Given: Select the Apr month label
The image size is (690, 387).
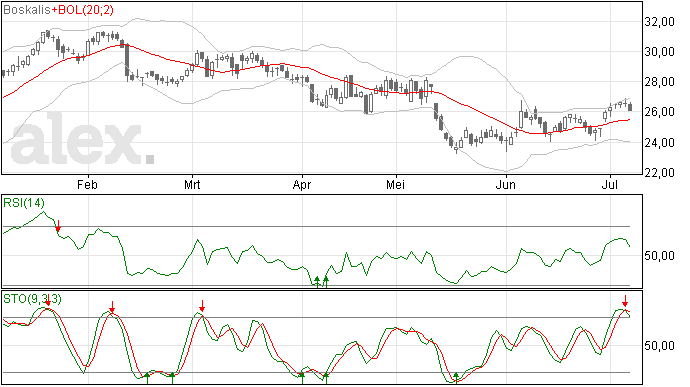Looking at the screenshot, I should [x=302, y=184].
